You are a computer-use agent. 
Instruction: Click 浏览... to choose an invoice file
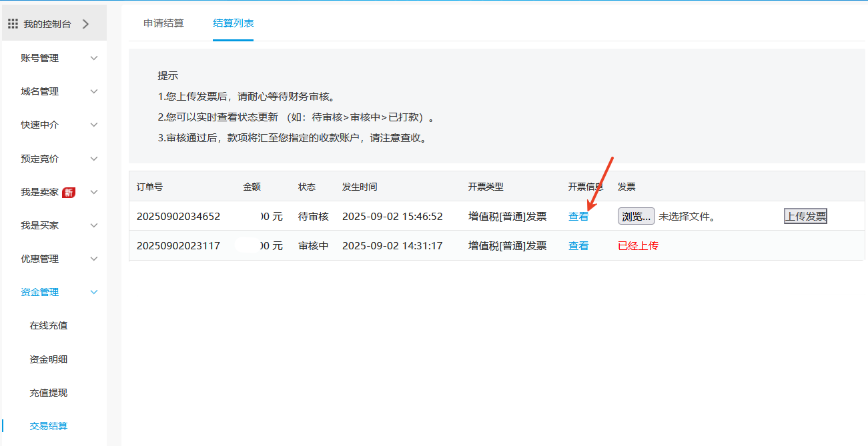(x=636, y=217)
